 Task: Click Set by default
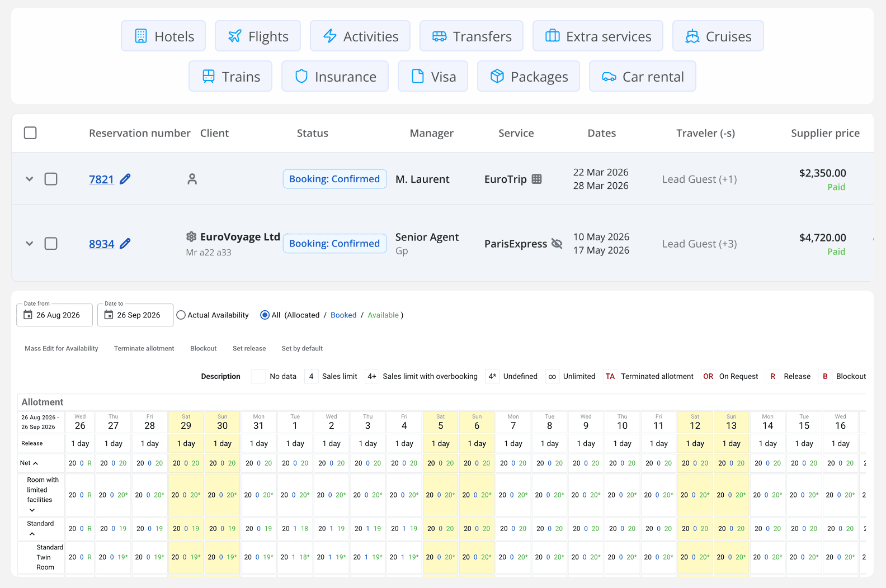pos(302,348)
